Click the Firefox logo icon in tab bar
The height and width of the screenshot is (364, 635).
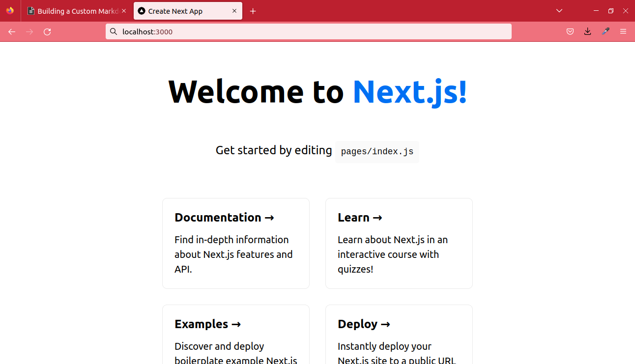point(10,11)
